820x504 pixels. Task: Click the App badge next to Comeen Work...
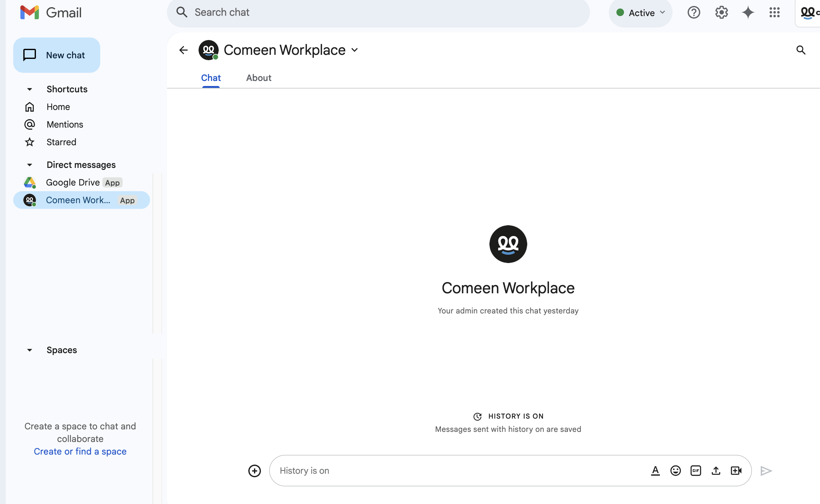pos(127,200)
